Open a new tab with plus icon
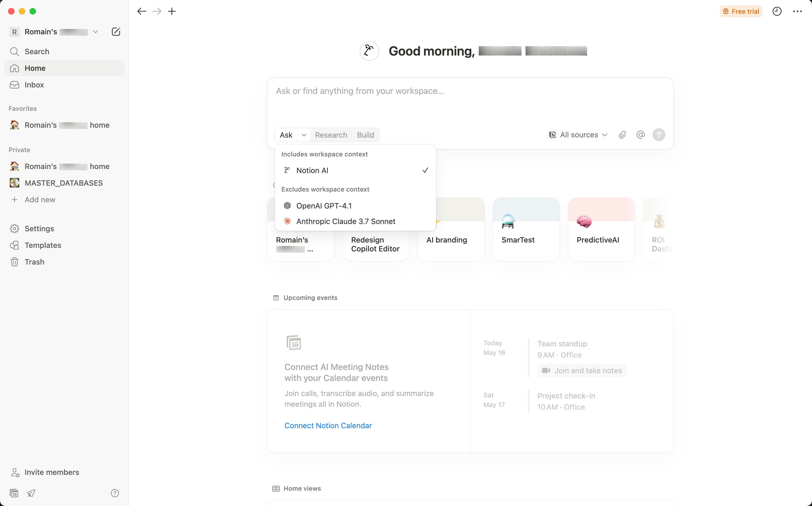 pyautogui.click(x=172, y=11)
